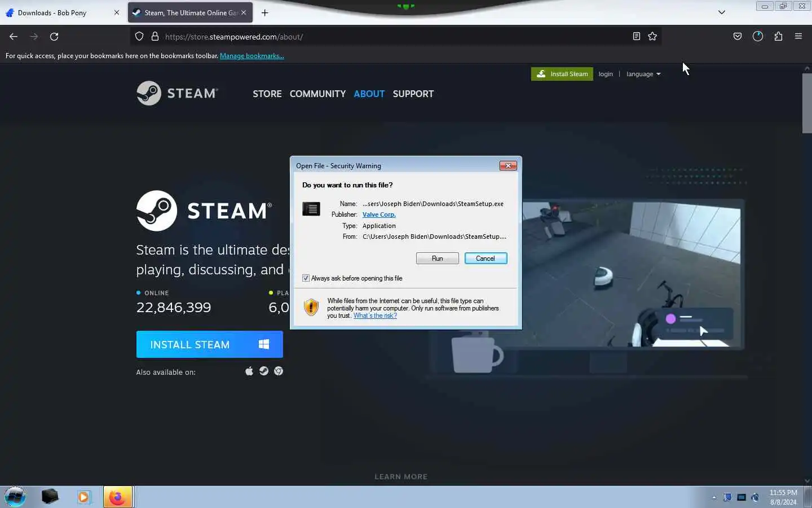
Task: Click the SteamOS availability icon
Action: [x=264, y=371]
